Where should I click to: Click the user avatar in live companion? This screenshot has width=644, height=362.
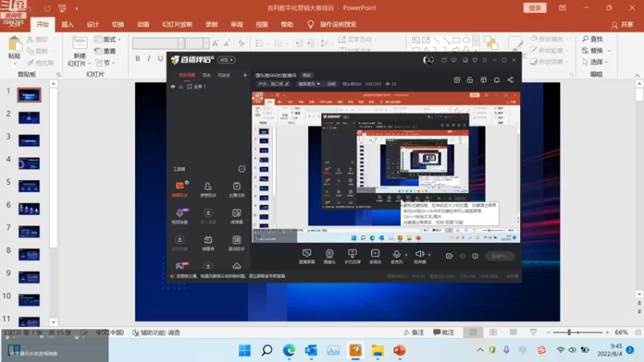click(x=428, y=60)
